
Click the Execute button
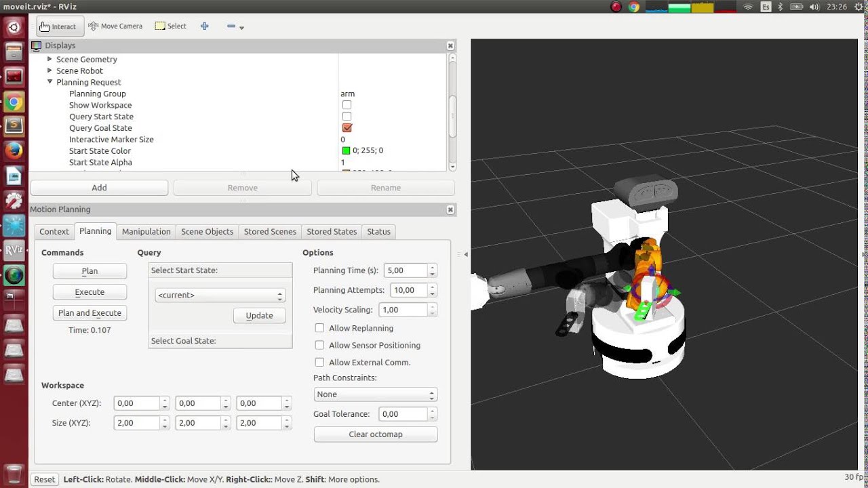tap(90, 292)
